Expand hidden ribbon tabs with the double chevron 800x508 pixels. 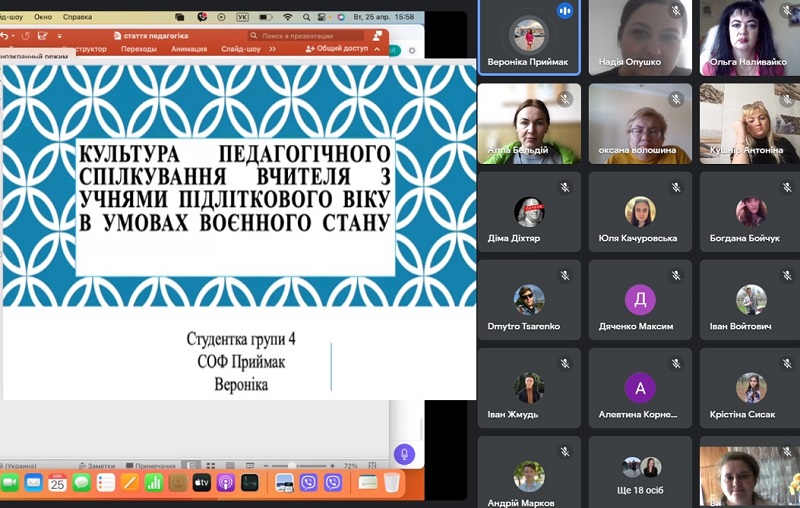(x=272, y=49)
